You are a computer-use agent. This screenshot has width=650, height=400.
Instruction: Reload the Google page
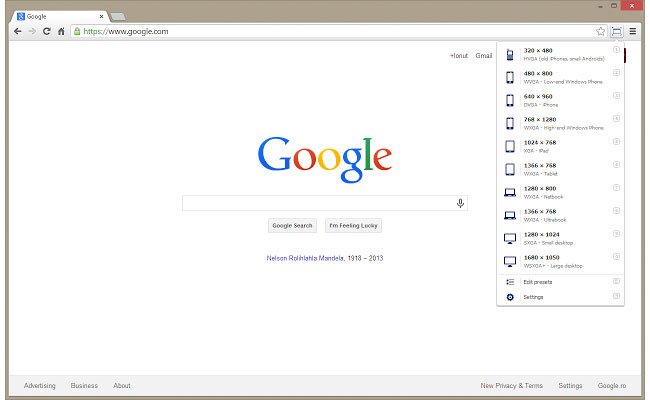[46, 32]
